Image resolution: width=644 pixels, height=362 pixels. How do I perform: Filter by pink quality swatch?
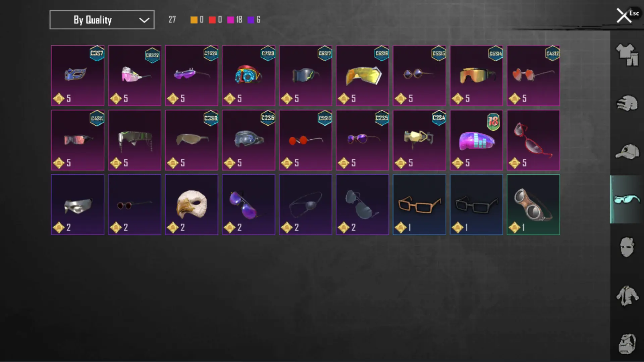(230, 20)
